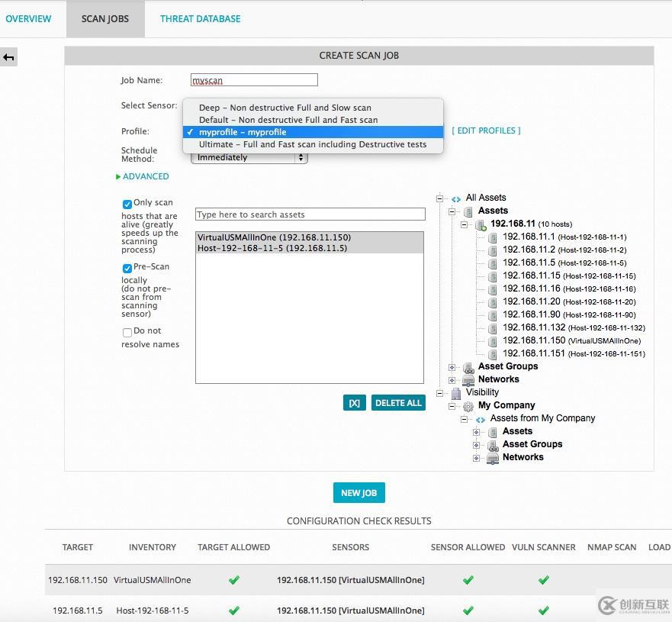Click the Asset Groups icon under All Assets
The height and width of the screenshot is (622, 672).
[468, 367]
